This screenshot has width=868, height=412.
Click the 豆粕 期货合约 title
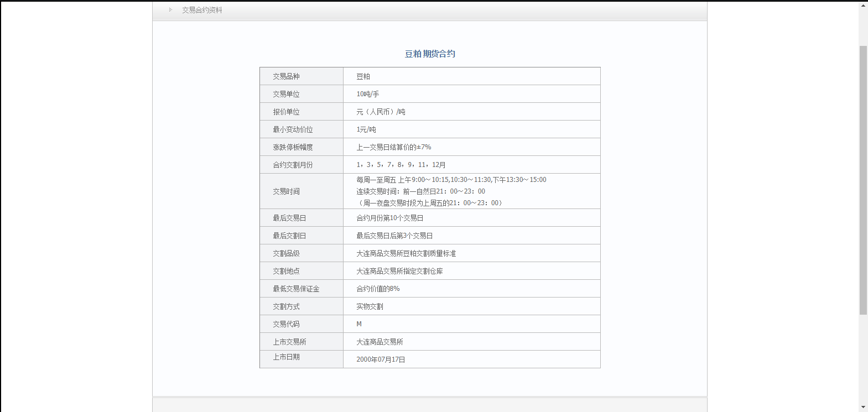pyautogui.click(x=430, y=54)
